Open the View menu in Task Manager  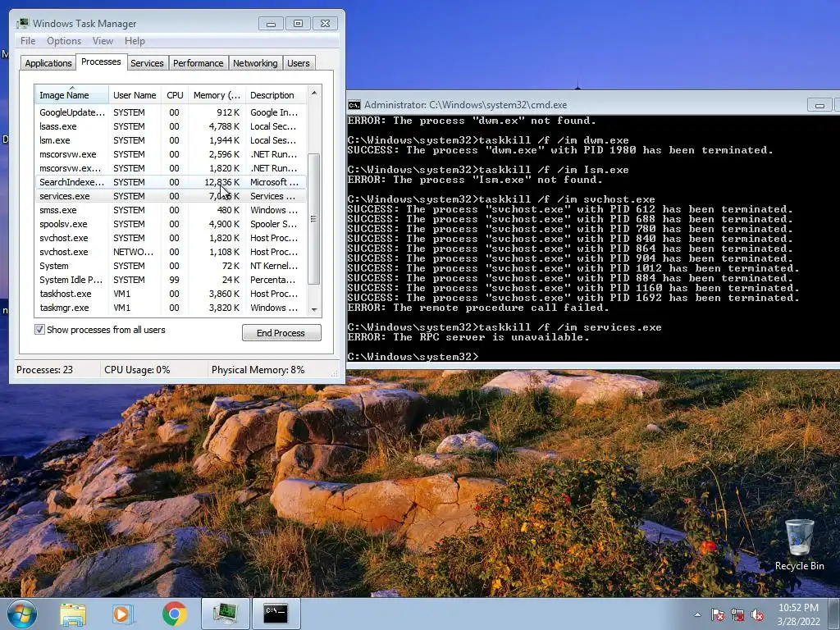click(x=103, y=41)
